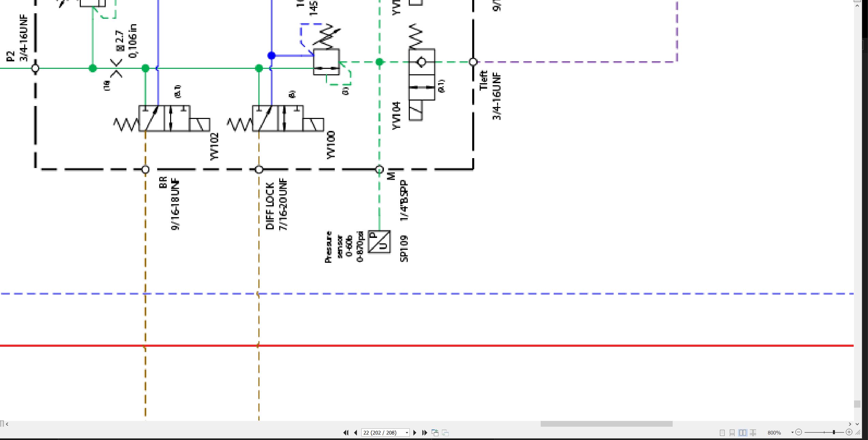Enable continuous scrolling page view
Screen dimensions: 868x440
click(x=732, y=433)
